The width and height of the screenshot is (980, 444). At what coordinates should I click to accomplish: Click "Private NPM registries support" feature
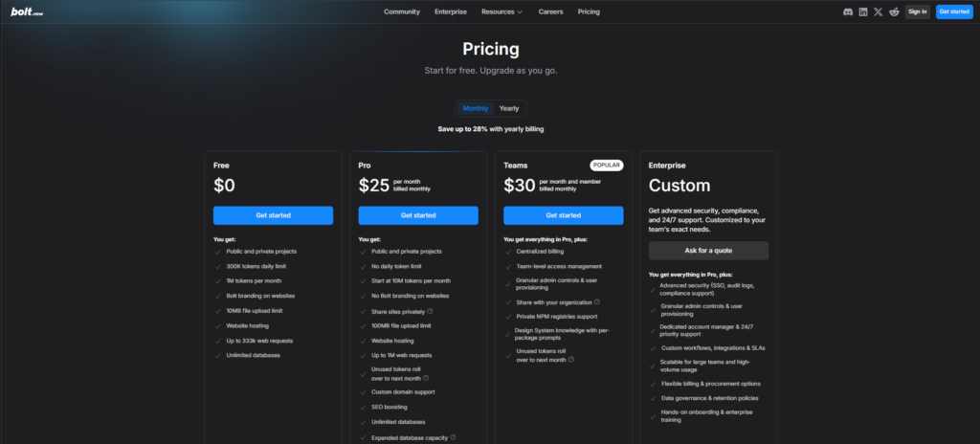pyautogui.click(x=557, y=317)
